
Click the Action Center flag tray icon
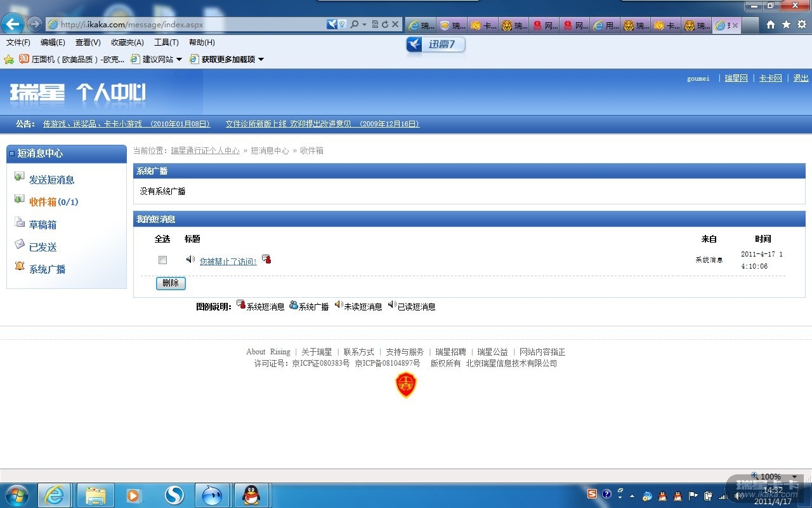[x=693, y=496]
